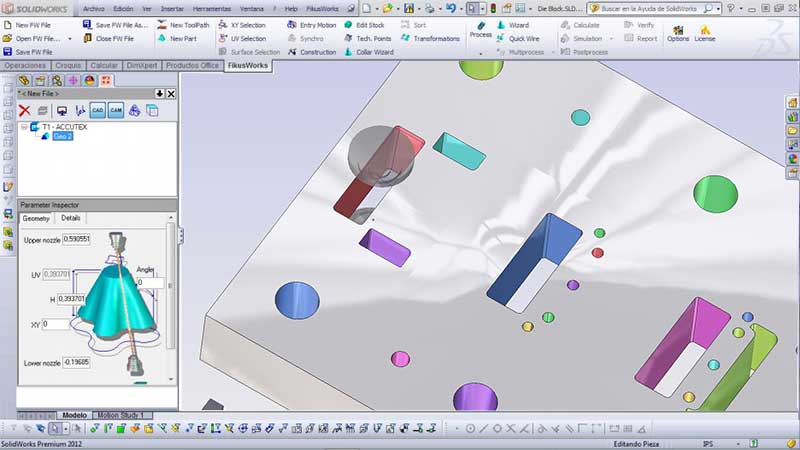Select the Construction tool

pos(312,52)
